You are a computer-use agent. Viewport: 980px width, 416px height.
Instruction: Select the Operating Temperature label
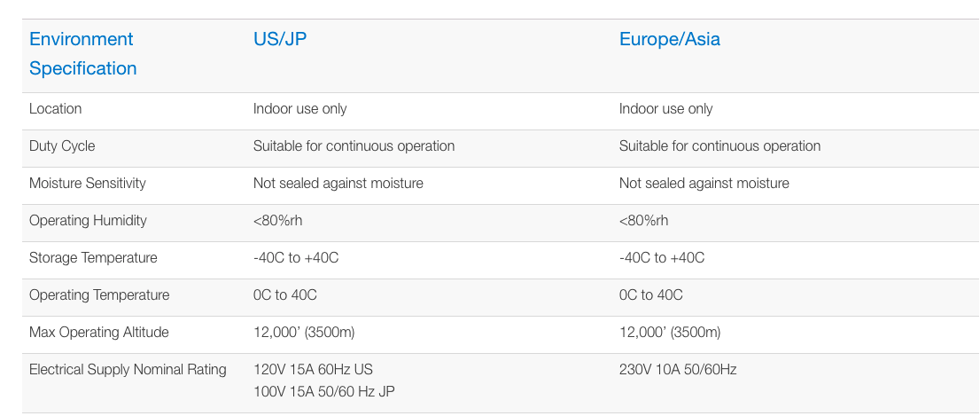[x=99, y=295]
